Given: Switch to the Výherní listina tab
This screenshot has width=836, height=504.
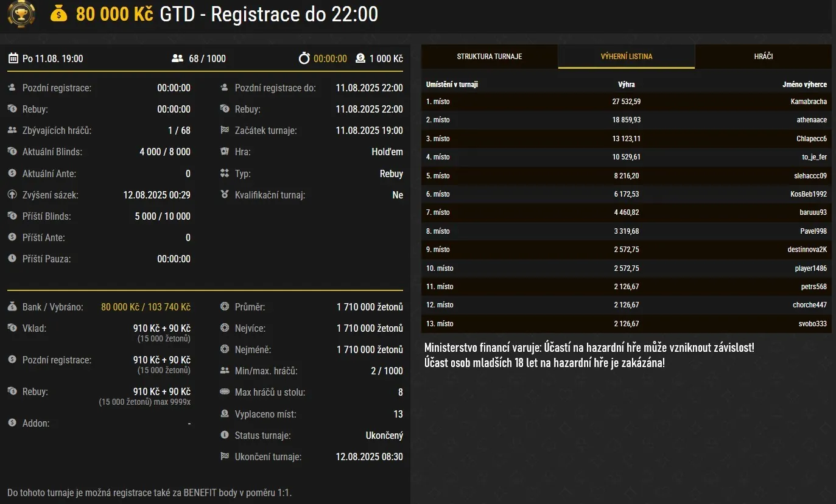Looking at the screenshot, I should [626, 57].
